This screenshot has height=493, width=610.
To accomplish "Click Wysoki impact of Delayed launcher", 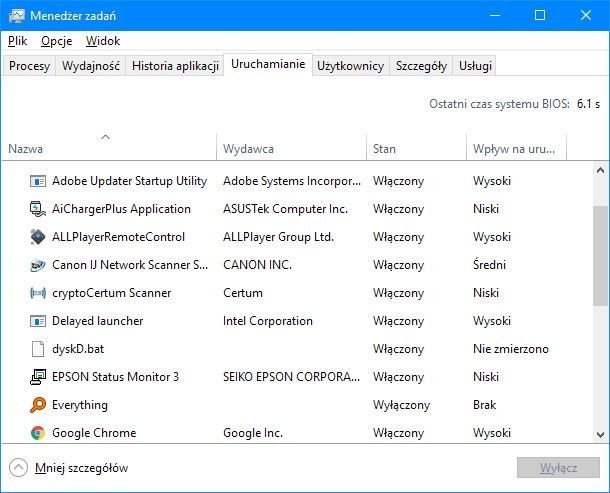I will [492, 321].
